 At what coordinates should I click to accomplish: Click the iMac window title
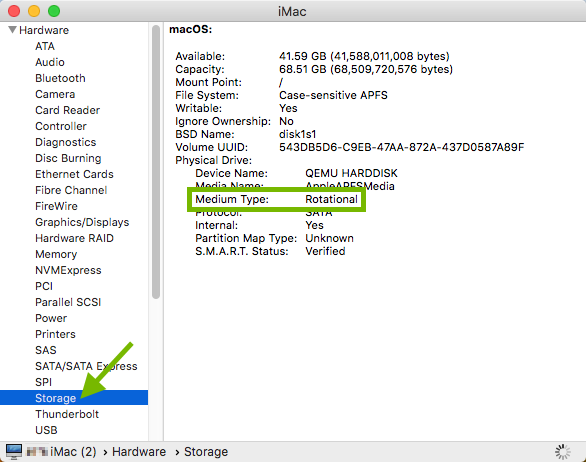click(292, 11)
